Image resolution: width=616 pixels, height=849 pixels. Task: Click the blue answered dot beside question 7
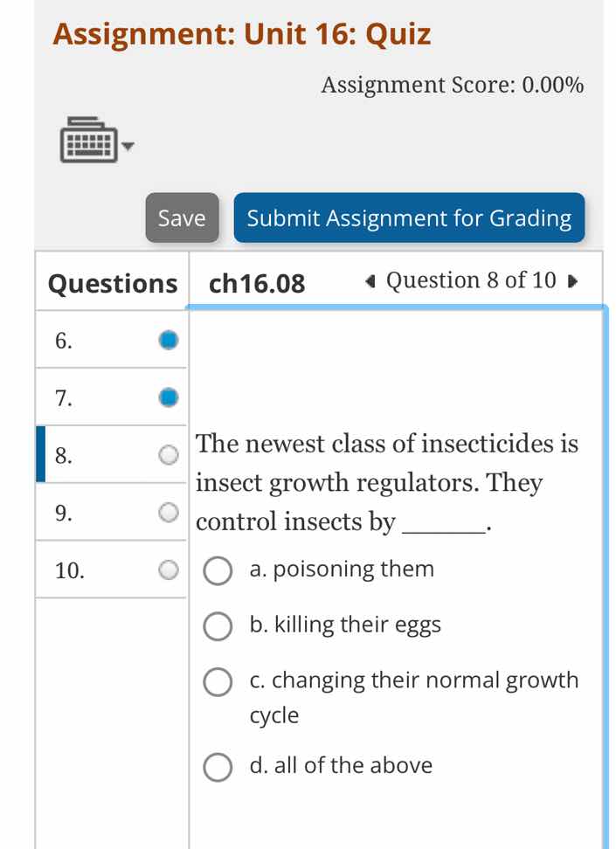pyautogui.click(x=168, y=397)
